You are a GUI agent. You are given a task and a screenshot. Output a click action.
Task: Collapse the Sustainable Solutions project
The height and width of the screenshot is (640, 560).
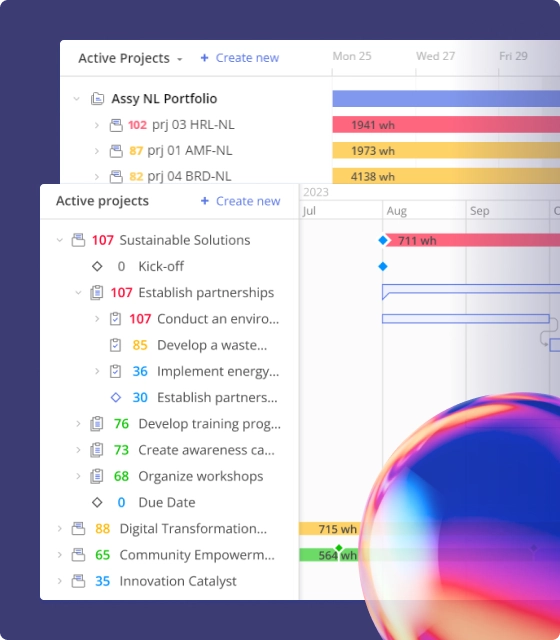click(x=60, y=240)
